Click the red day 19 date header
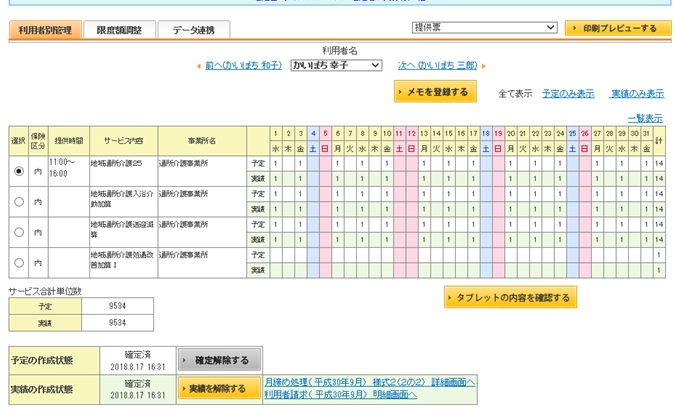675x411 pixels. (498, 133)
